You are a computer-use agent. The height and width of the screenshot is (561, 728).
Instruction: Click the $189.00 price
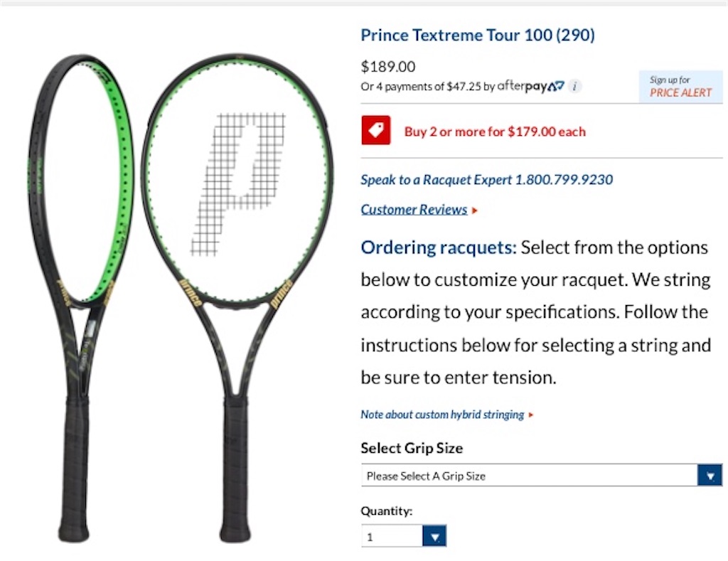pos(388,67)
